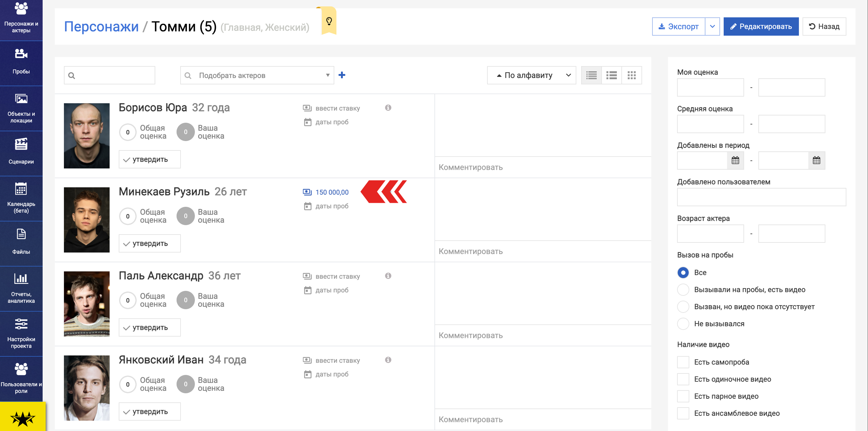Click the Экспорт button

(x=678, y=26)
